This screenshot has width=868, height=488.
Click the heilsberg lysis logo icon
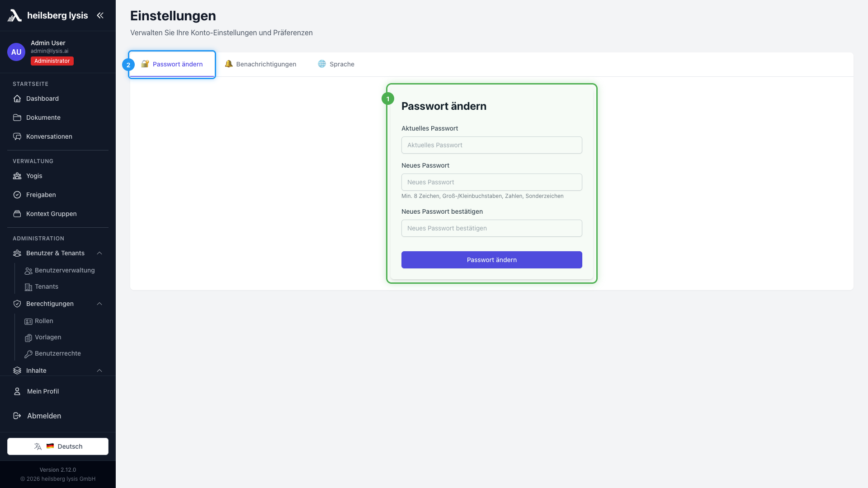point(14,15)
